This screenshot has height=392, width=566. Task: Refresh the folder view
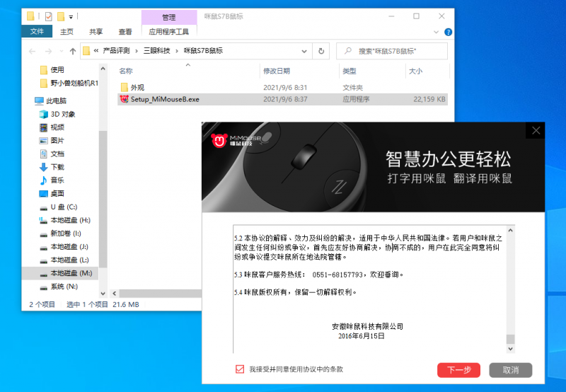point(321,51)
